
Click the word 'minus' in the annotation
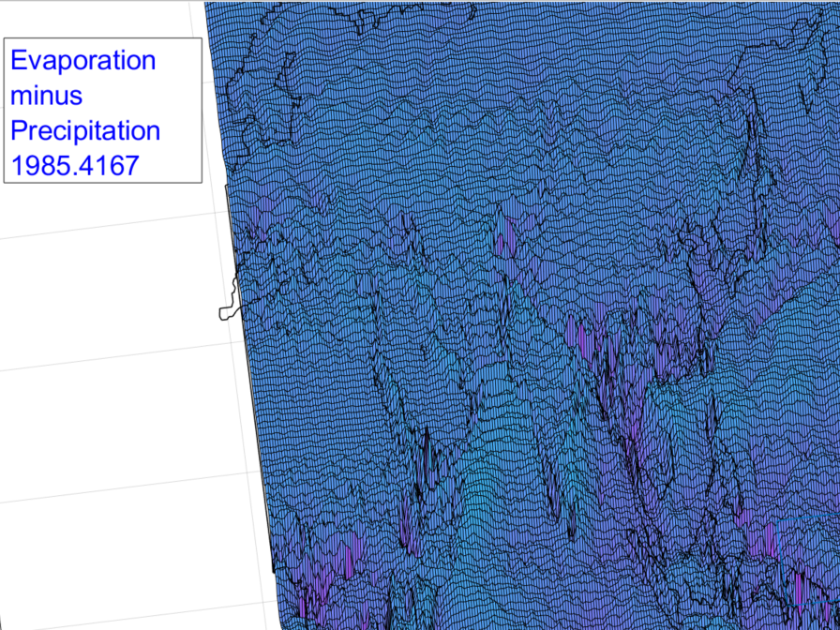pos(46,96)
